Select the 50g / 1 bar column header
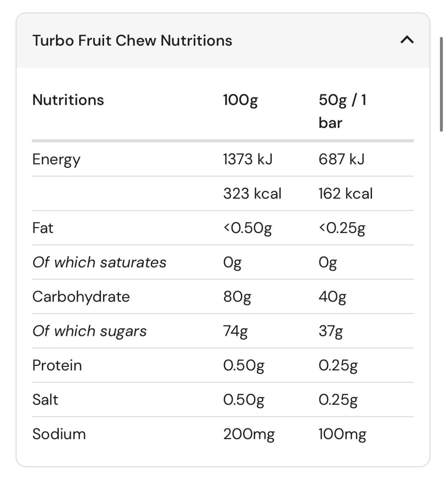This screenshot has width=446, height=504. 342,111
